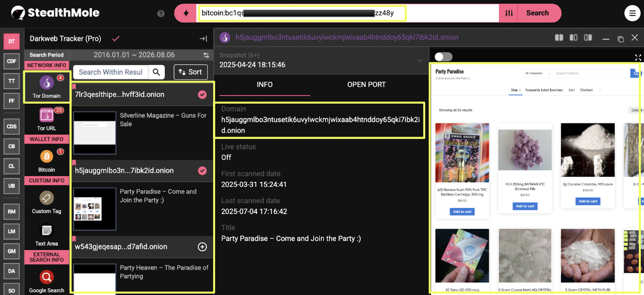This screenshot has width=644, height=295.
Task: Select the Tor URL result category
Action: [47, 119]
